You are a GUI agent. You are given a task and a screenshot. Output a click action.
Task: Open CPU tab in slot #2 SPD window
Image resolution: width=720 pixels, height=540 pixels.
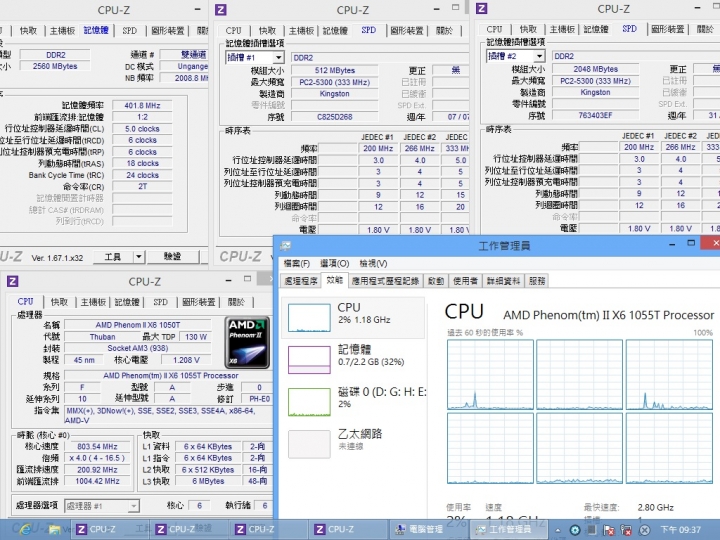click(x=494, y=29)
